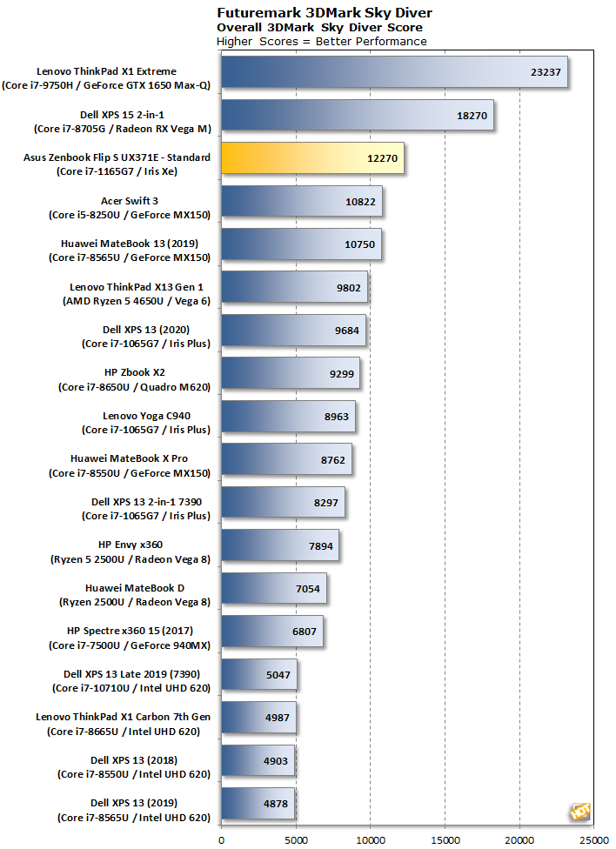Click the score value 4903
This screenshot has height=849, width=616.
tap(275, 761)
